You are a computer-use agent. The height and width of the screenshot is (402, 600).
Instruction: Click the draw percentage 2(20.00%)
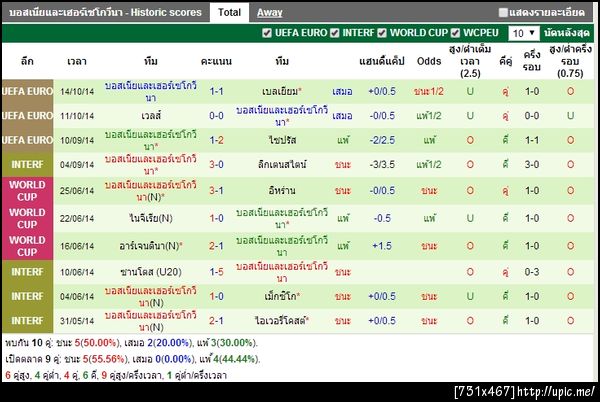[169, 343]
